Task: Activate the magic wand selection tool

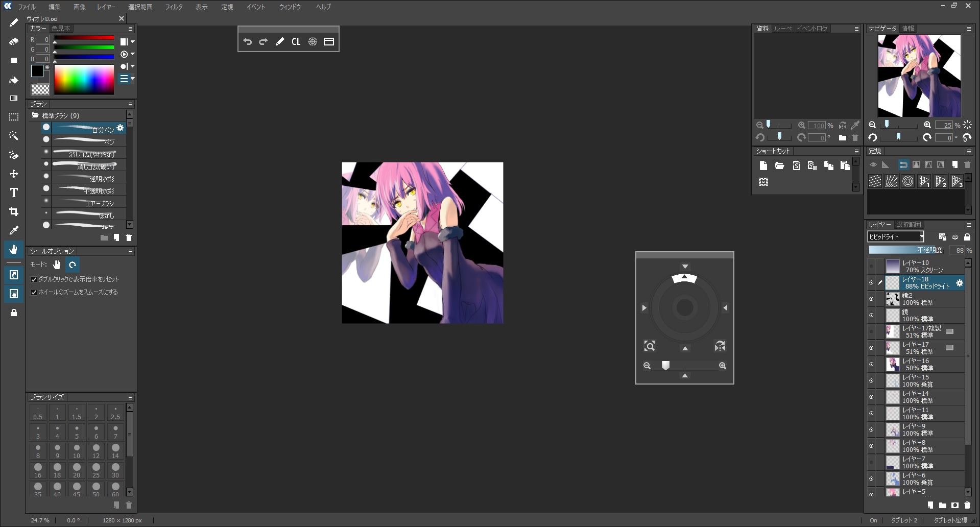Action: [14, 136]
